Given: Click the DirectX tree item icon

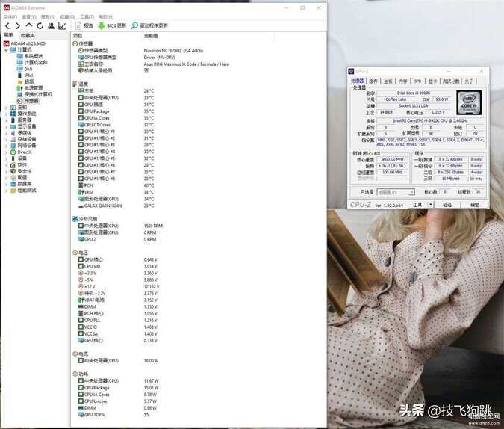Looking at the screenshot, I should (x=13, y=152).
